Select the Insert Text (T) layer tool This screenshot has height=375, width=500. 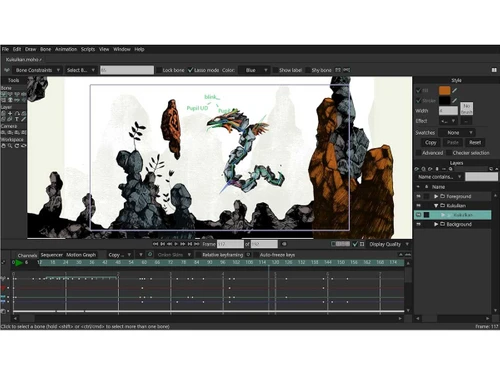pos(17,119)
